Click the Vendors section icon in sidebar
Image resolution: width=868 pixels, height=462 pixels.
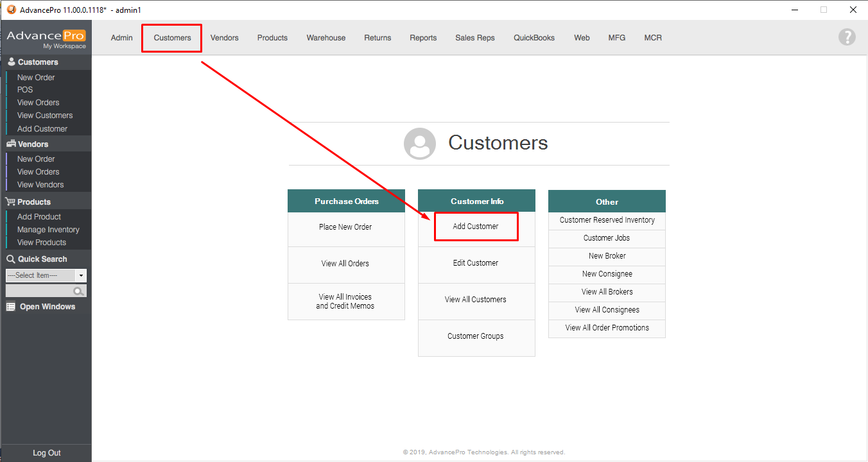point(11,144)
